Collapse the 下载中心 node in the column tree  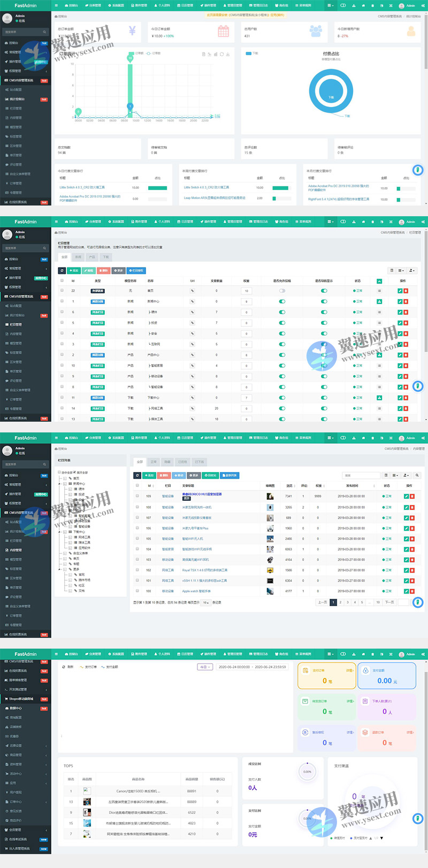[x=60, y=531]
